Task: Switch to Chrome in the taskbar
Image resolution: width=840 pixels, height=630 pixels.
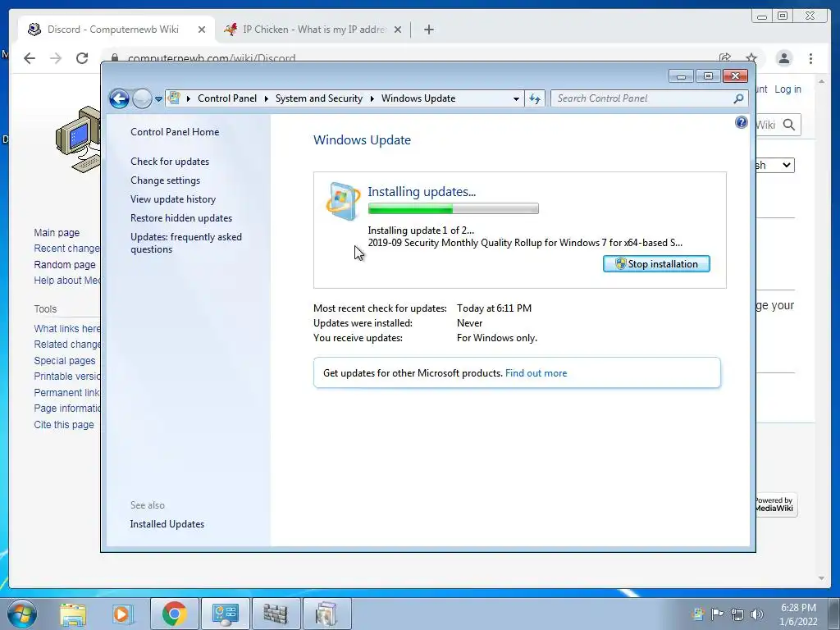Action: (x=174, y=614)
